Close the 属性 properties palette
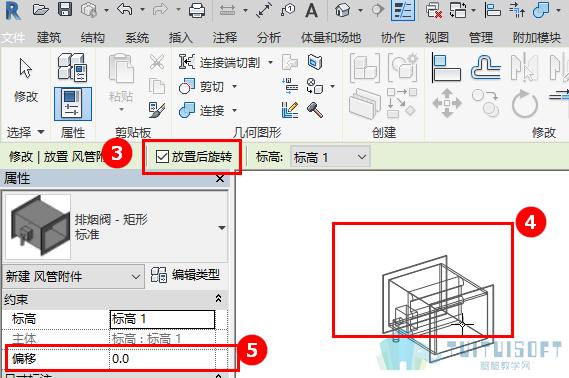 pyautogui.click(x=220, y=178)
